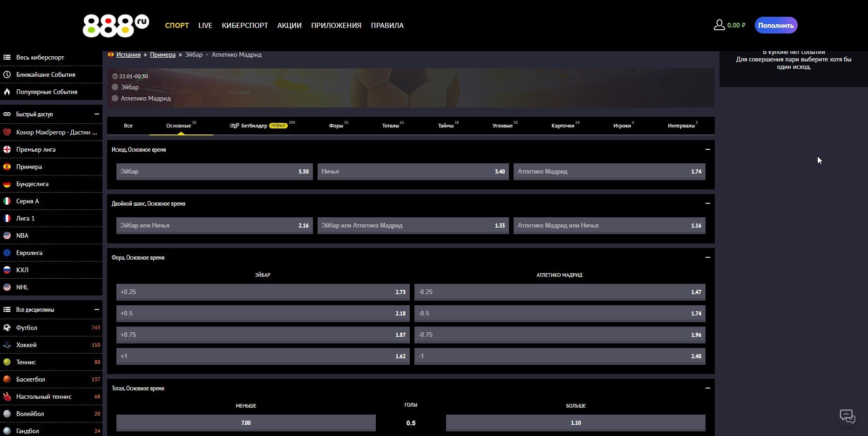The width and height of the screenshot is (868, 436).
Task: Click the table tennis paddle icon
Action: (7, 396)
